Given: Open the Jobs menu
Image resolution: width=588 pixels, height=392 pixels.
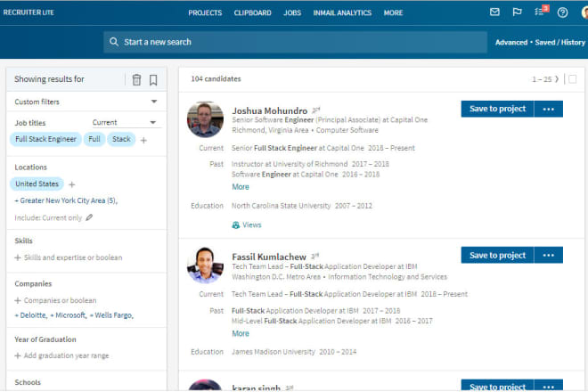Looking at the screenshot, I should [292, 12].
